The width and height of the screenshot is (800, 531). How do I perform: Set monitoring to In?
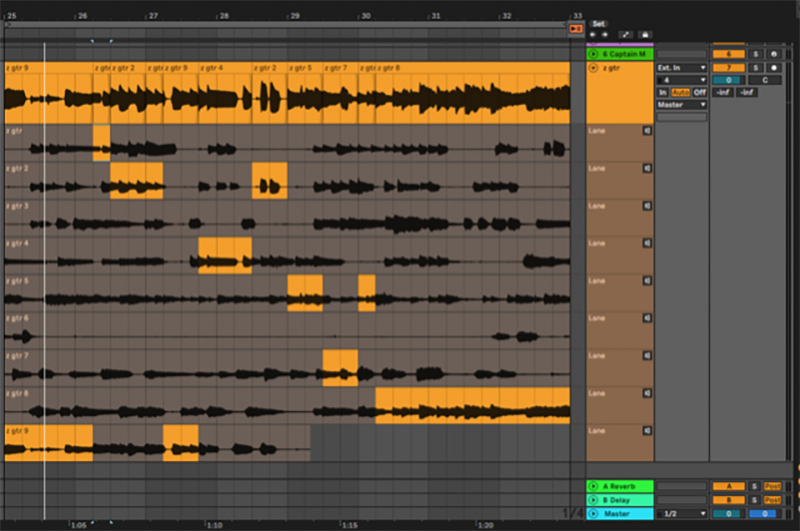(662, 92)
